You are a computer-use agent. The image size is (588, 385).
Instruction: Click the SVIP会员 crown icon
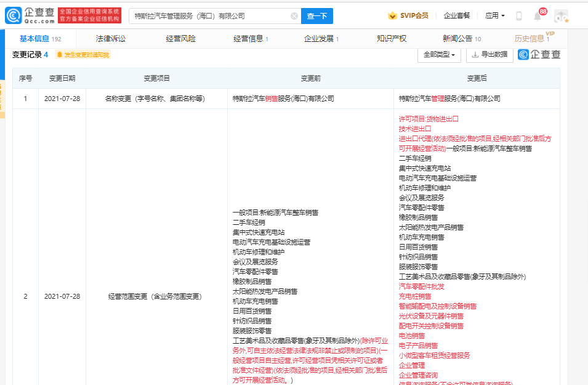(392, 15)
